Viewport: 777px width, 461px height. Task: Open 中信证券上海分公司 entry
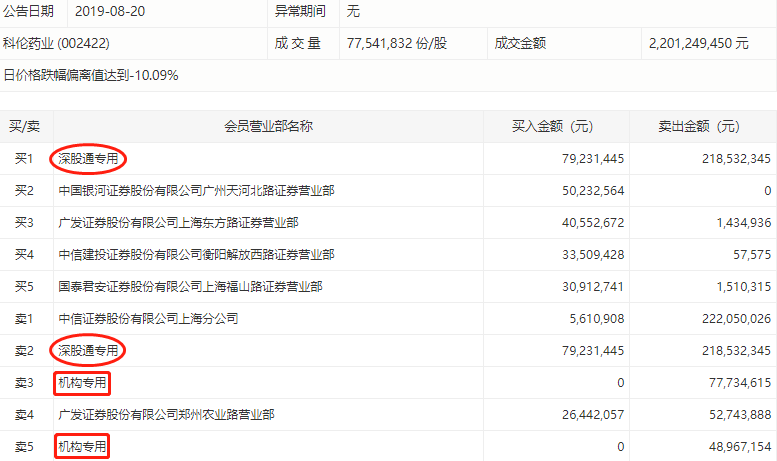(x=148, y=319)
